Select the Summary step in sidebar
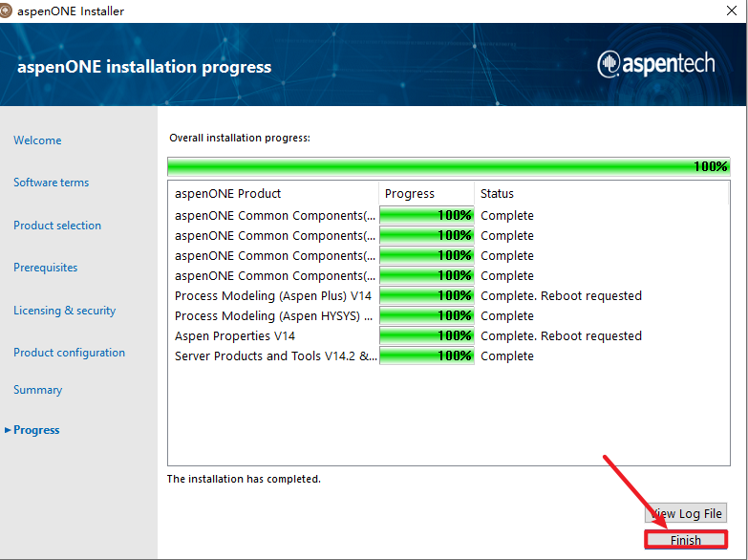Viewport: 748px width, 560px height. (x=37, y=390)
